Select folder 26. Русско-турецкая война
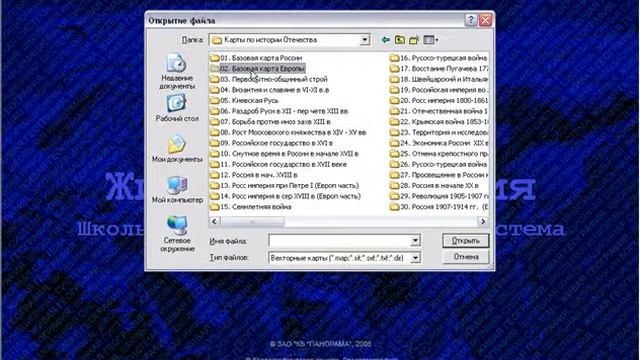640x360 pixels. tap(439, 164)
